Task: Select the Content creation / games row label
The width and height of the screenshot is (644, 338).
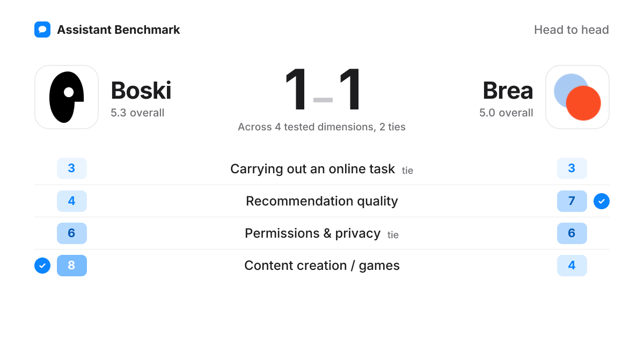Action: [x=322, y=266]
